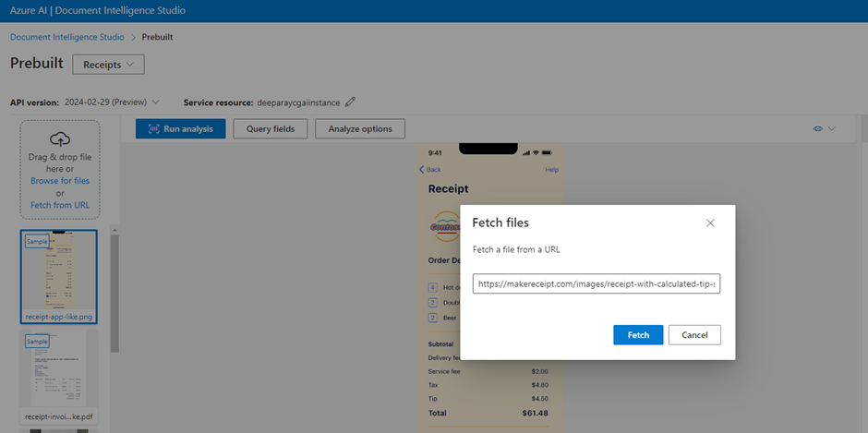This screenshot has height=433, width=868.
Task: Click Help text in receipt image
Action: [552, 170]
